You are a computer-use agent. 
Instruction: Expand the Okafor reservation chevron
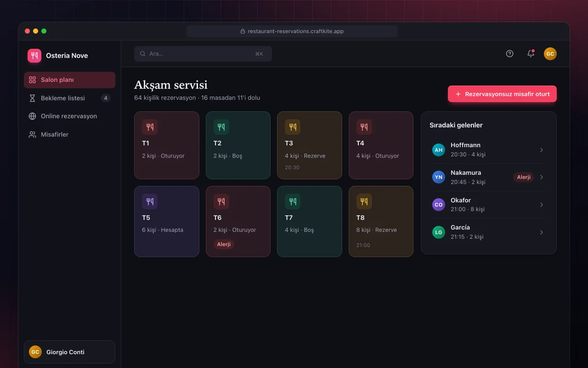(542, 205)
